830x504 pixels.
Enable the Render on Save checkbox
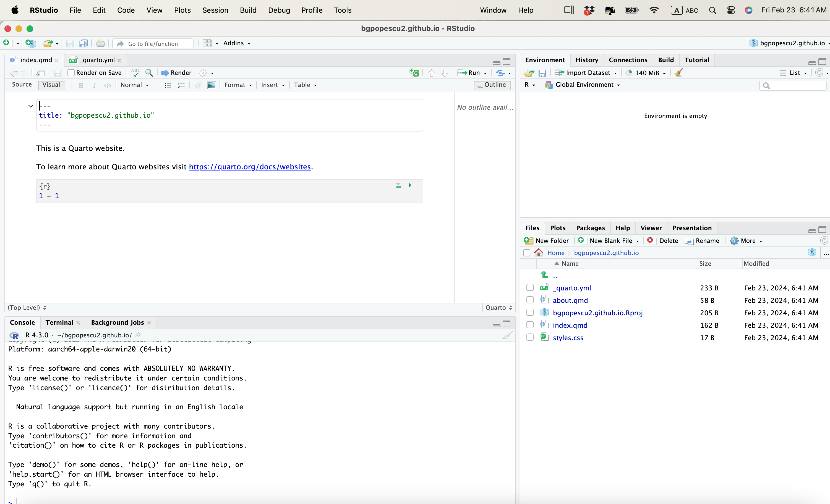click(71, 73)
